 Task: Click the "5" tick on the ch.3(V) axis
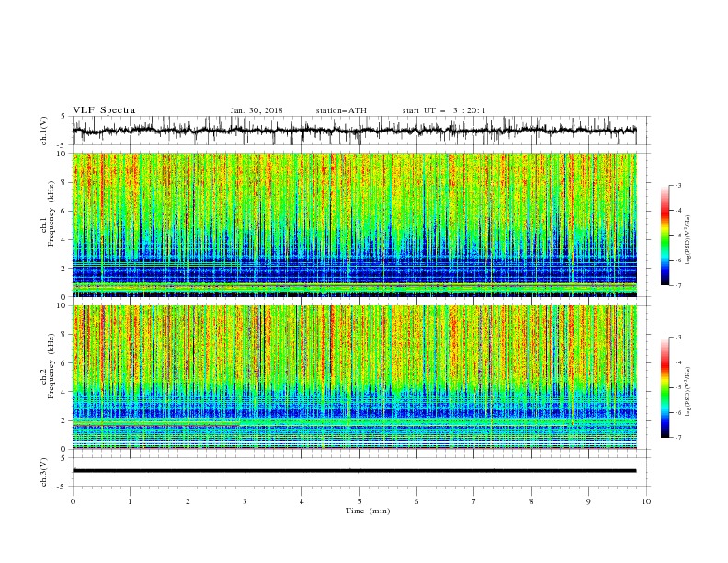(x=63, y=458)
